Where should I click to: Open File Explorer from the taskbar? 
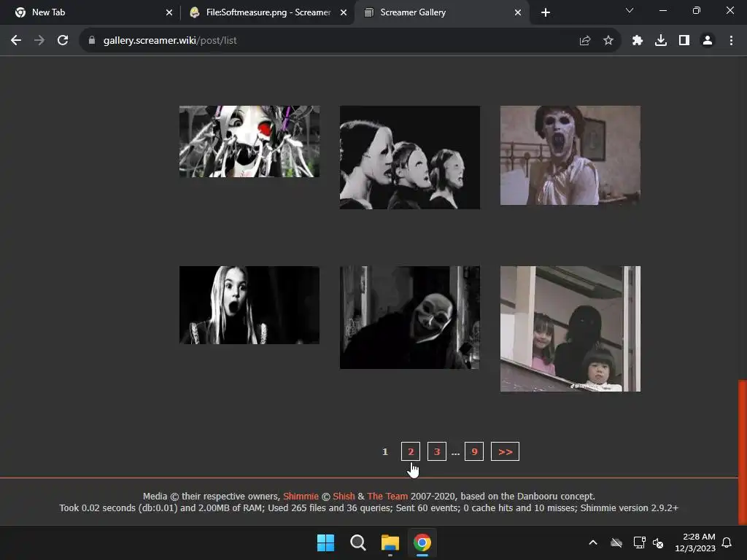tap(390, 542)
